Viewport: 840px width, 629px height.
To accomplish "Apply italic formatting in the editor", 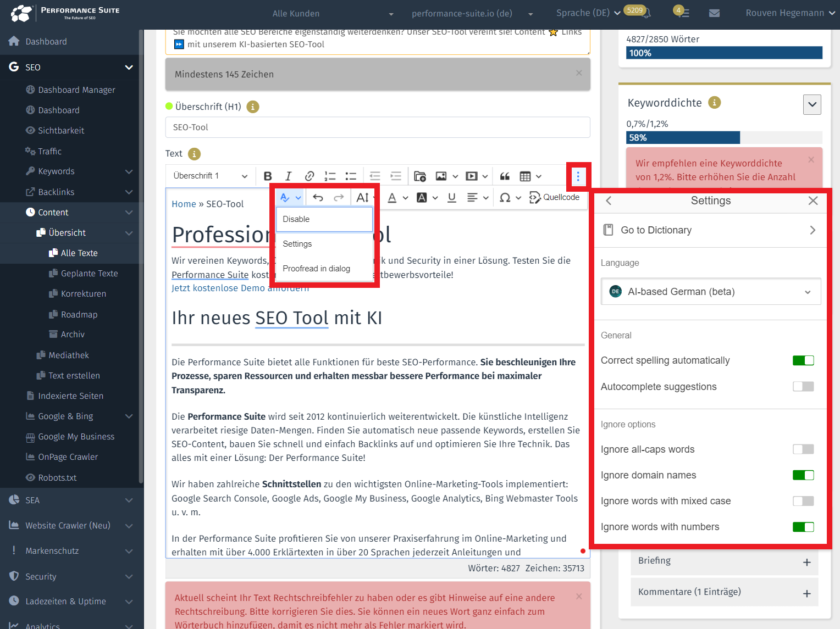I will pos(288,176).
